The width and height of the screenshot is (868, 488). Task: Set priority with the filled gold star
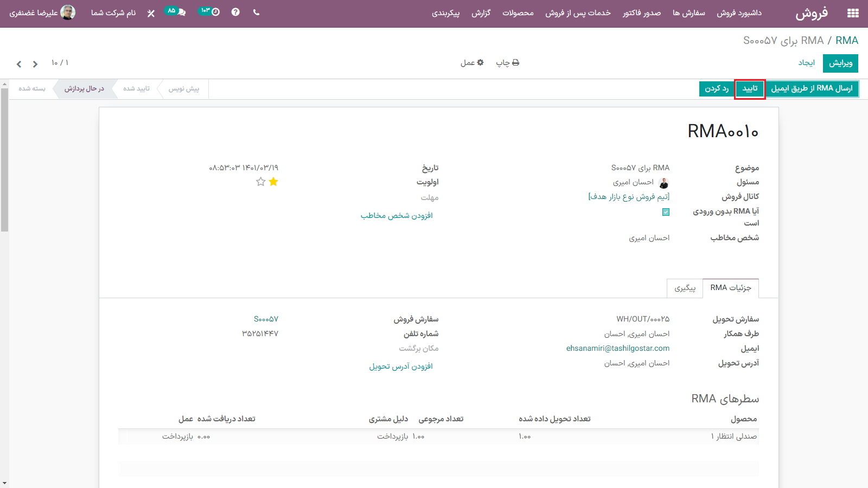[x=273, y=182]
